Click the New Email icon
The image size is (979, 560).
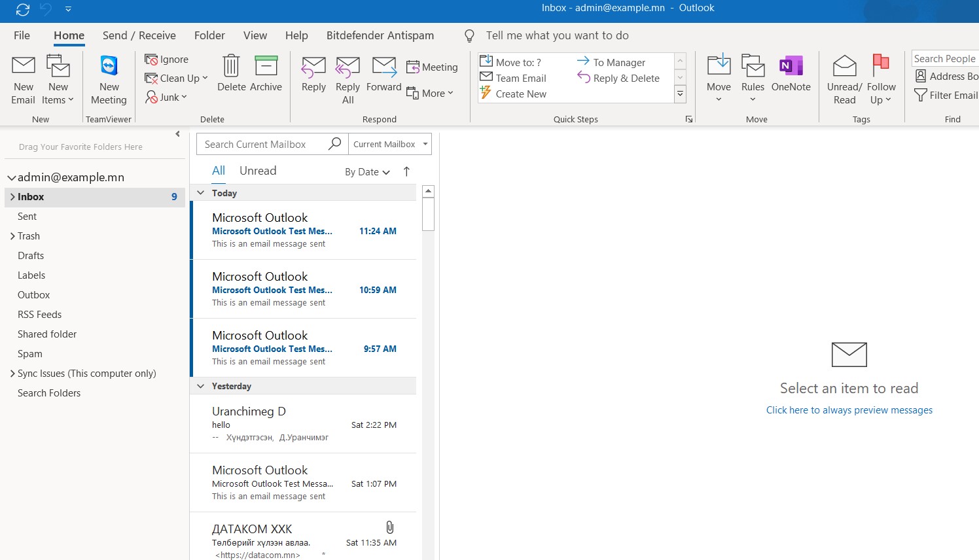point(24,66)
